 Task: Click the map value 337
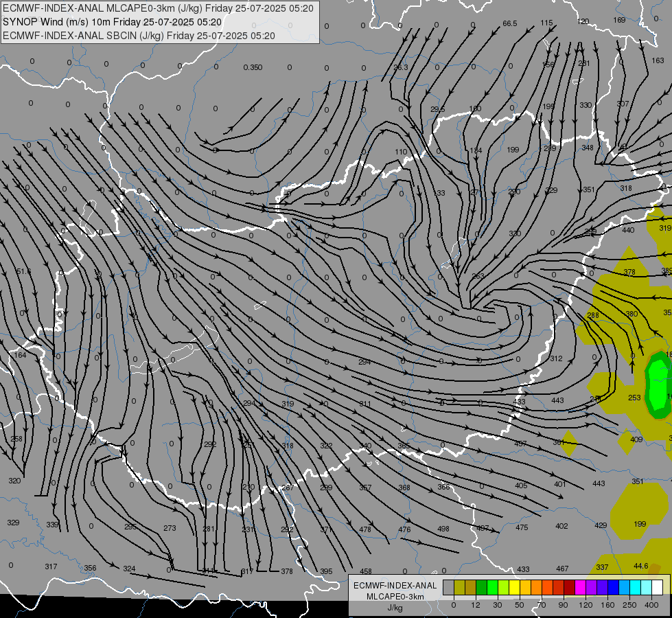(602, 567)
